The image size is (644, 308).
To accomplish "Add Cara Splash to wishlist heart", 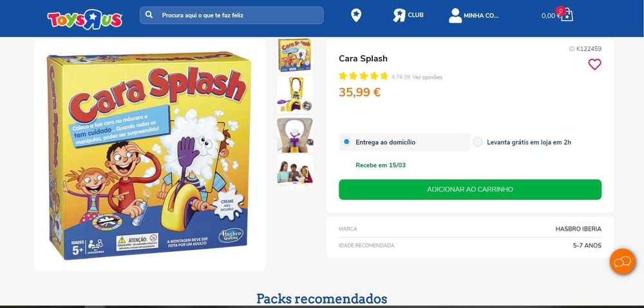I will tap(594, 64).
